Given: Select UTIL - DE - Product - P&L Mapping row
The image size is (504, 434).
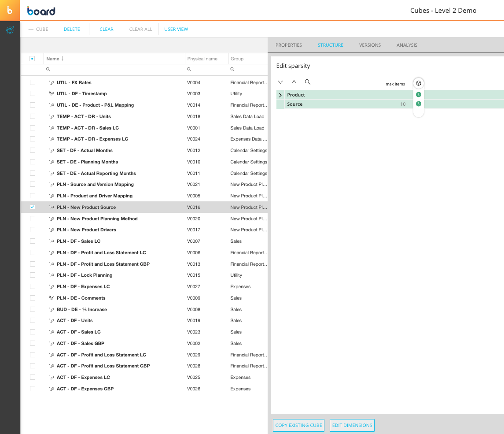Looking at the screenshot, I should click(144, 105).
